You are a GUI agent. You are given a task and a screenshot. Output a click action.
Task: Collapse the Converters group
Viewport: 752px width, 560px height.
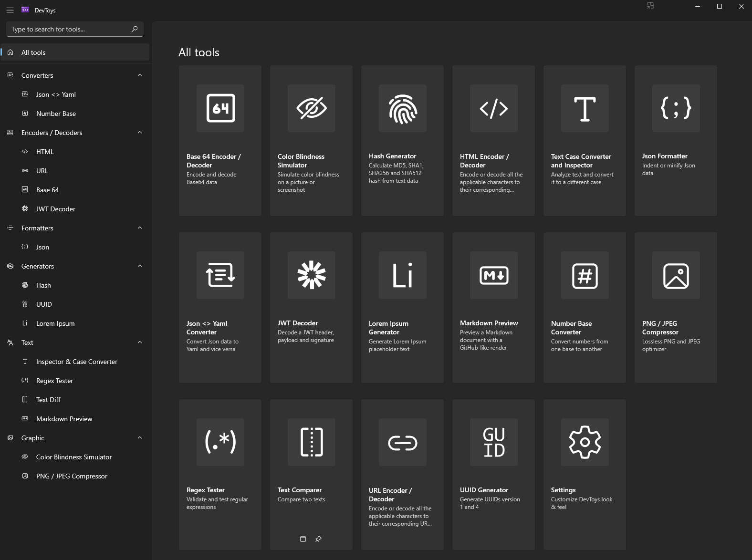coord(140,75)
